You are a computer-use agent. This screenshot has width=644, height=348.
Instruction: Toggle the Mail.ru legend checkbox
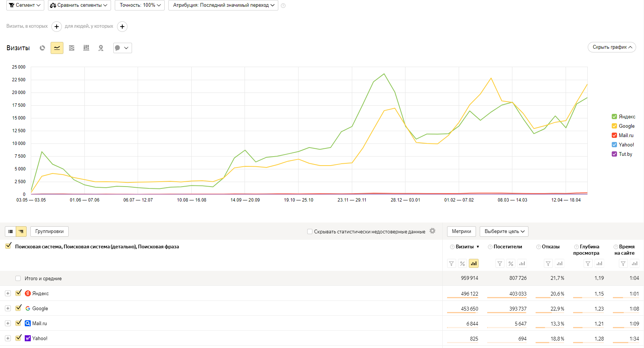pos(614,135)
